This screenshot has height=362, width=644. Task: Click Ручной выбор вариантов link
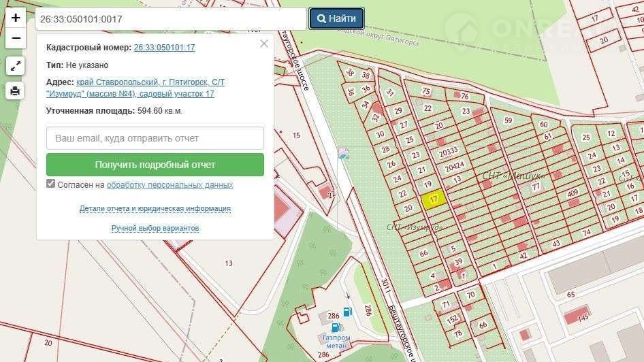tap(155, 229)
